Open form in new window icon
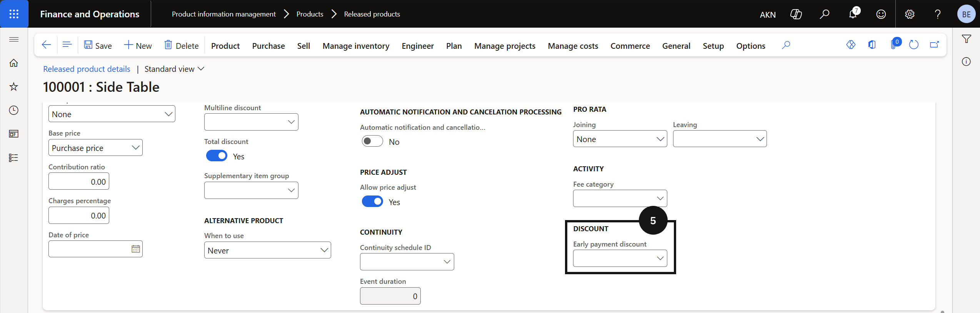The height and width of the screenshot is (313, 980). (x=935, y=45)
